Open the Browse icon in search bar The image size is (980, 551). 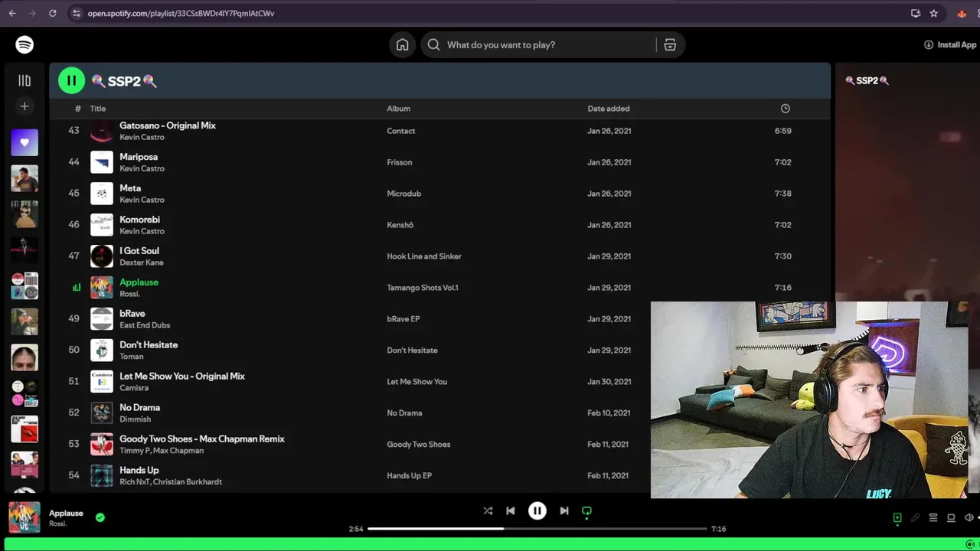[x=670, y=44]
